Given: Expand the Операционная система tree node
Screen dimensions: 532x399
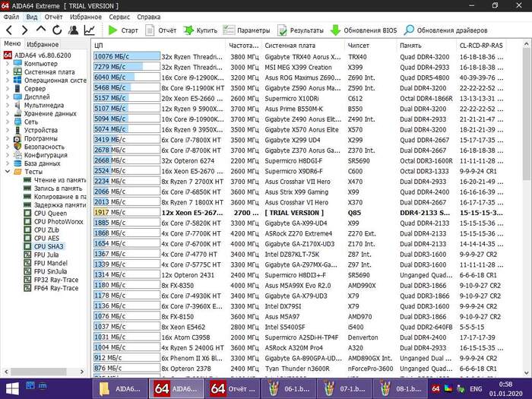Looking at the screenshot, I should (x=8, y=80).
